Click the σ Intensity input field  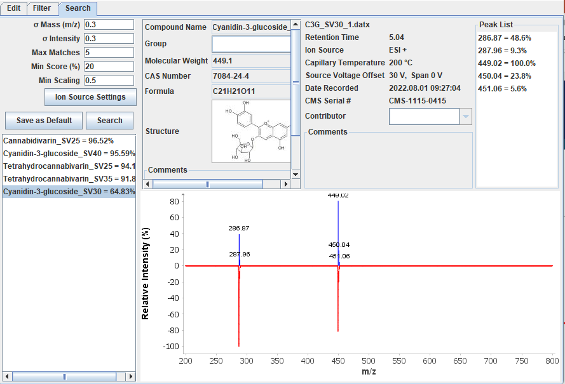(x=109, y=39)
